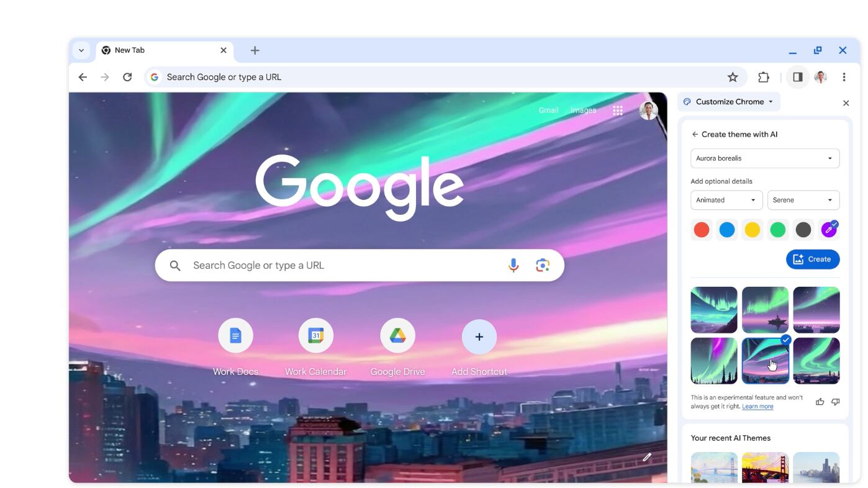This screenshot has width=868, height=488.
Task: Open the Images link
Action: pyautogui.click(x=584, y=111)
